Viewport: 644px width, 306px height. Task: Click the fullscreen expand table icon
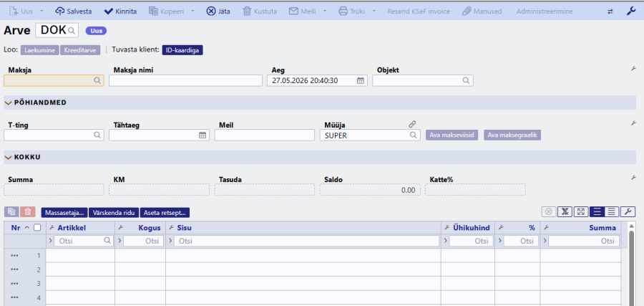click(x=581, y=212)
